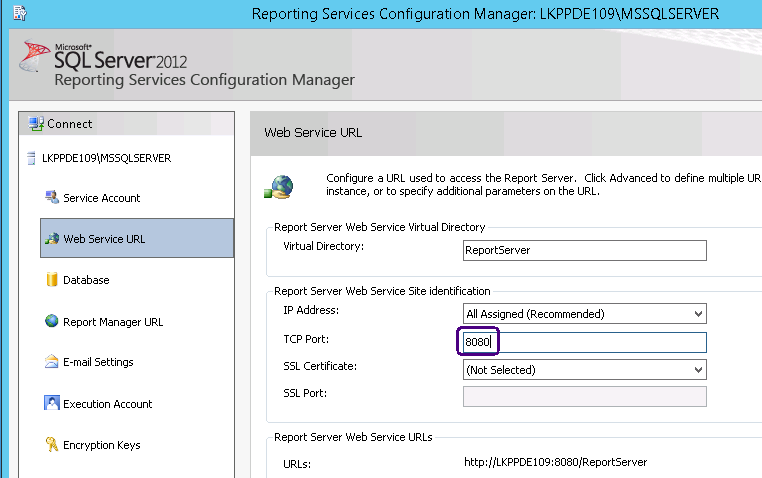The width and height of the screenshot is (762, 478).
Task: Click the E-mail Settings envelope icon
Action: [52, 361]
